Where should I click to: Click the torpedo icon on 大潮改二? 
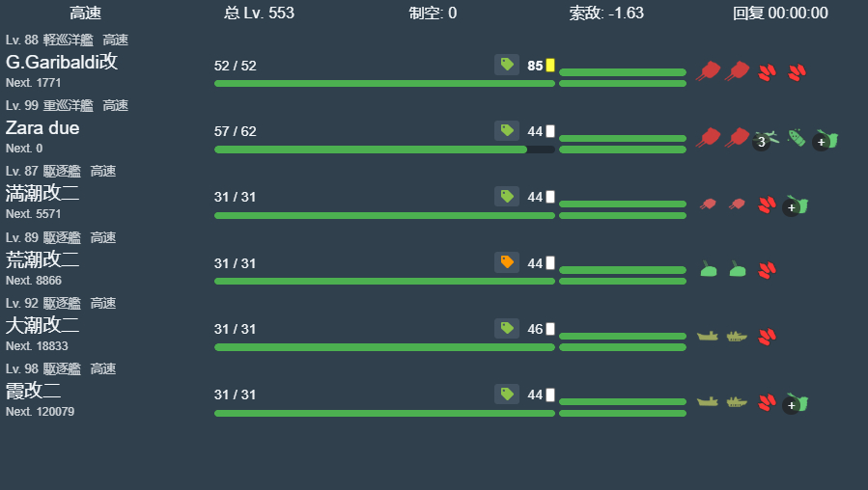pyautogui.click(x=767, y=337)
